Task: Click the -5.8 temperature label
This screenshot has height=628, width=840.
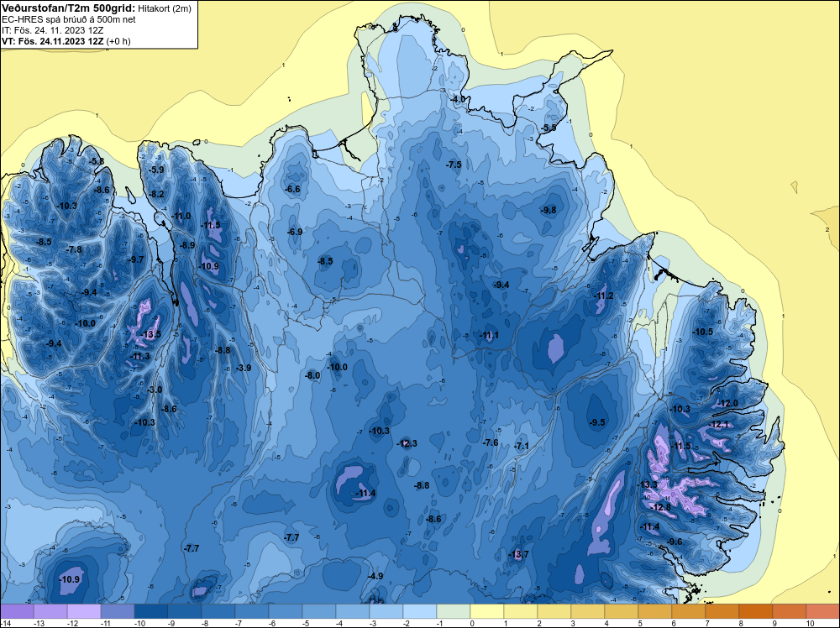Action: tap(97, 161)
